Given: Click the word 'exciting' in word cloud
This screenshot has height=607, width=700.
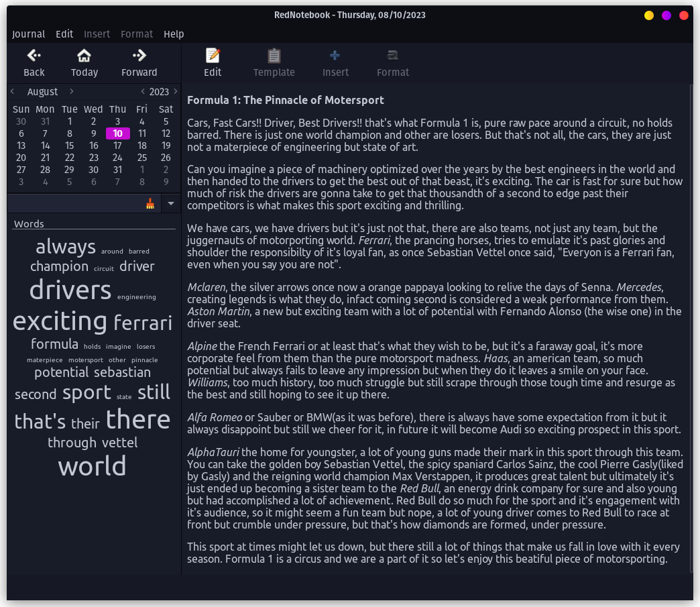Looking at the screenshot, I should 60,321.
